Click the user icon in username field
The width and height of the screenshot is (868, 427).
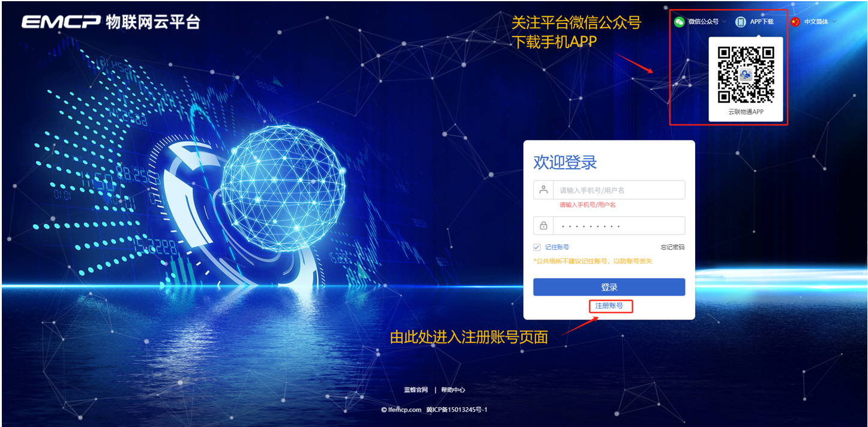click(543, 190)
